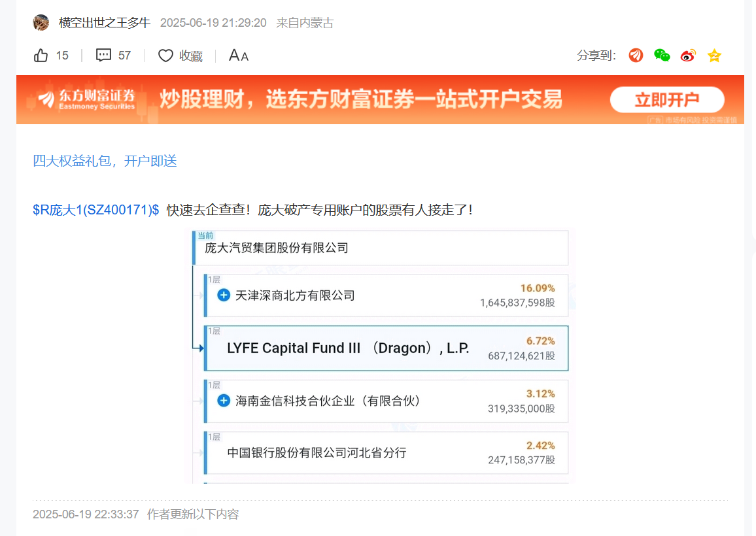Click the 16.09% share percentage
The image size is (756, 536).
point(537,288)
